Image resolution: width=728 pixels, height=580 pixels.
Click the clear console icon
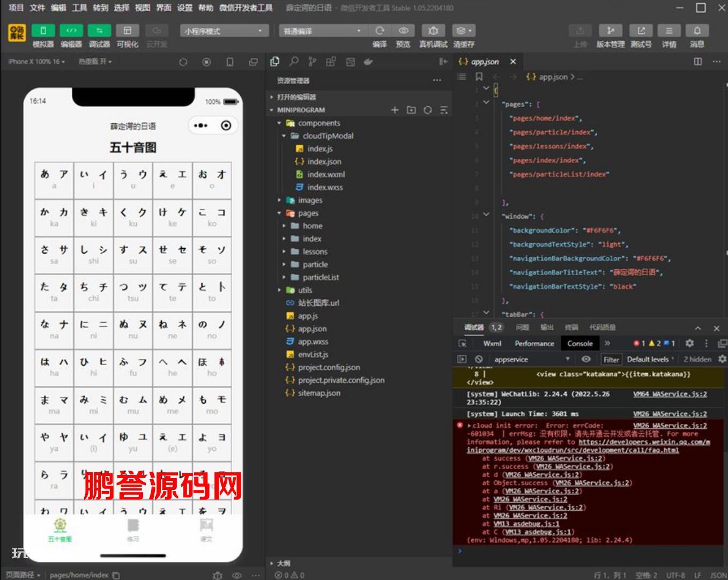pos(479,359)
